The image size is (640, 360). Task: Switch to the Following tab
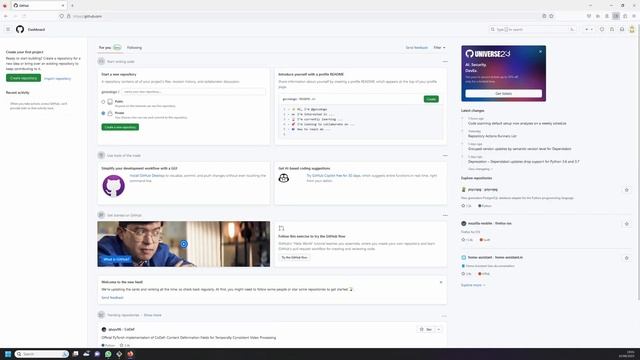[134, 48]
